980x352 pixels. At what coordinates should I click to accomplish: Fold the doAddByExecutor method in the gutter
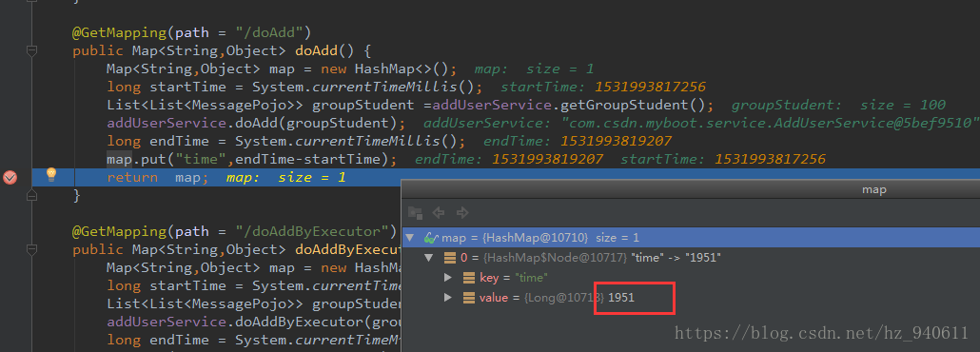pyautogui.click(x=32, y=250)
